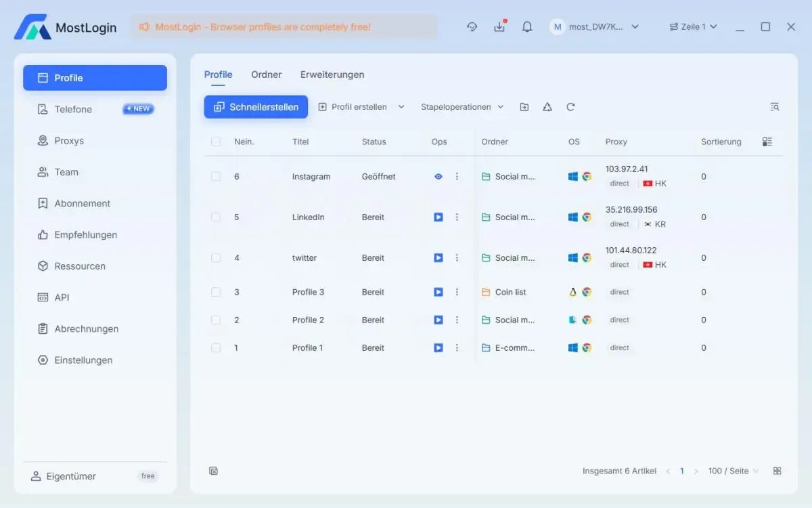Click the refresh icon in profile toolbar

click(x=570, y=107)
